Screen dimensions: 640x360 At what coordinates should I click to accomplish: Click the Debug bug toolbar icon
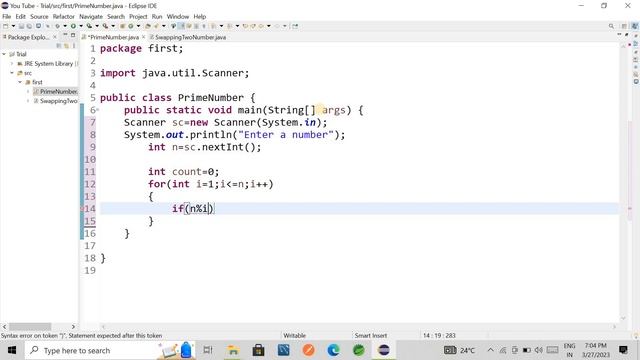click(x=58, y=26)
